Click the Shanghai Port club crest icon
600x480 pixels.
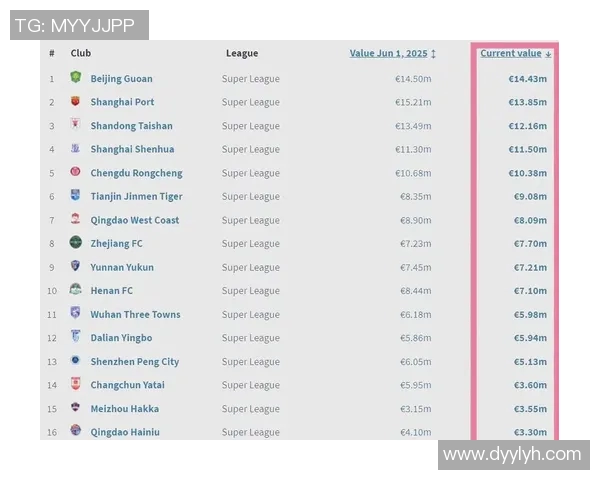click(x=76, y=102)
